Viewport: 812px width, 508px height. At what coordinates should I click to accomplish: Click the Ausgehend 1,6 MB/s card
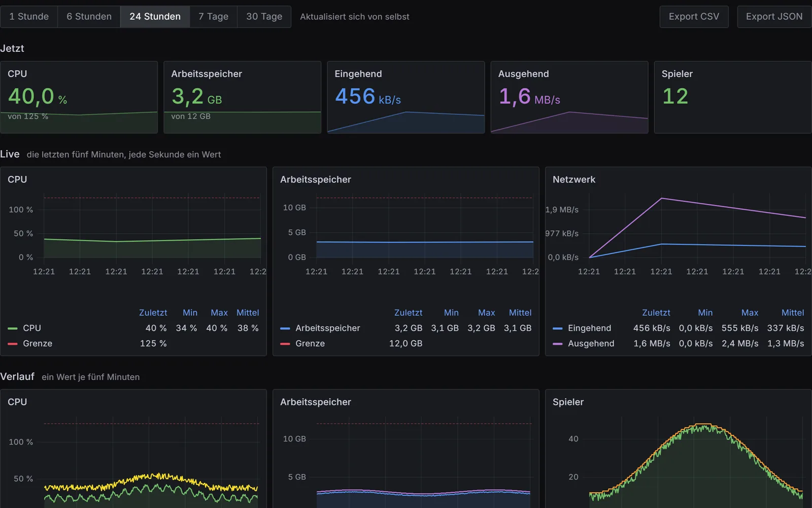569,98
